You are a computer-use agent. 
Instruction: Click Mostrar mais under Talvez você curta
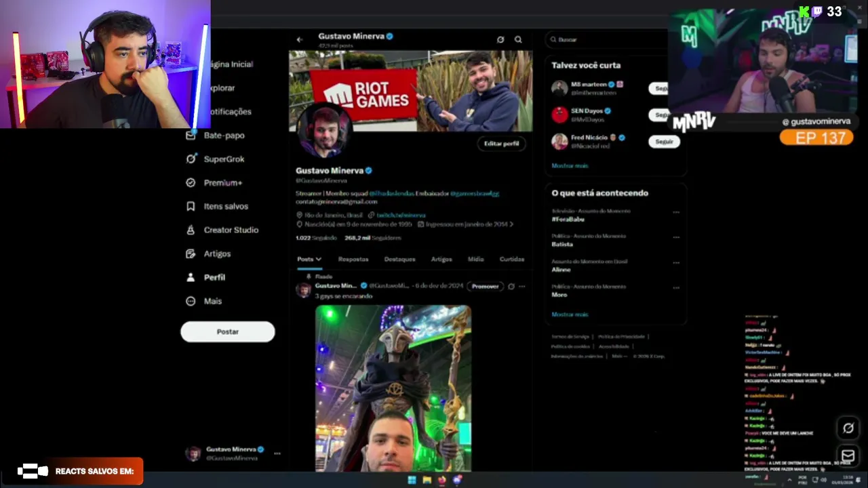[x=570, y=166]
